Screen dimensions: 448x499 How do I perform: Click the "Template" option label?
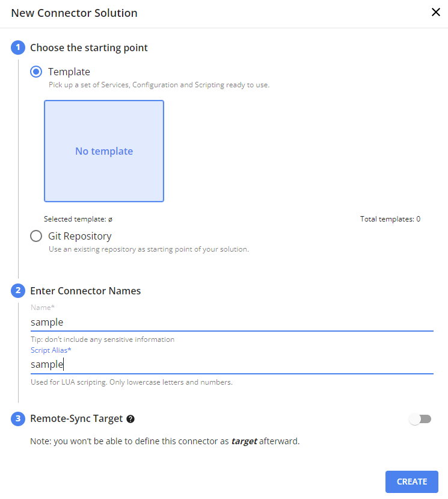[69, 72]
